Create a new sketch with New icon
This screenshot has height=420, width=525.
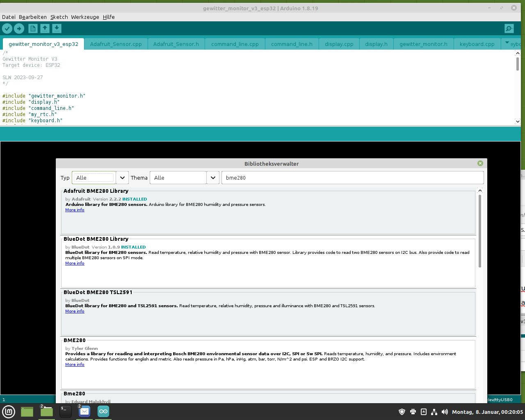point(33,28)
